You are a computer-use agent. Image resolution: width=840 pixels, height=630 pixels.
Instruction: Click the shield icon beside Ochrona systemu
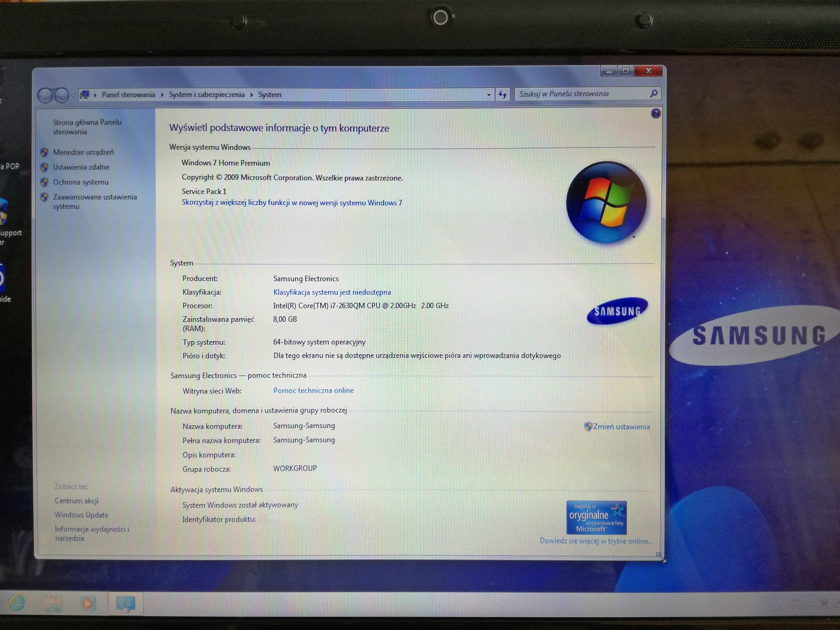(44, 182)
